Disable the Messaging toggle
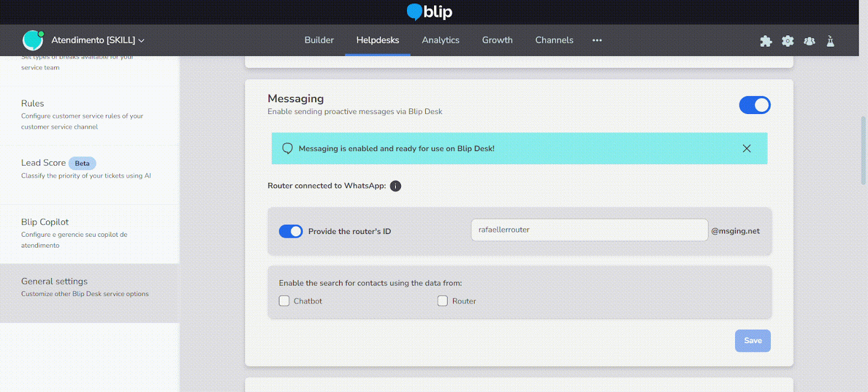This screenshot has width=868, height=392. coord(755,105)
